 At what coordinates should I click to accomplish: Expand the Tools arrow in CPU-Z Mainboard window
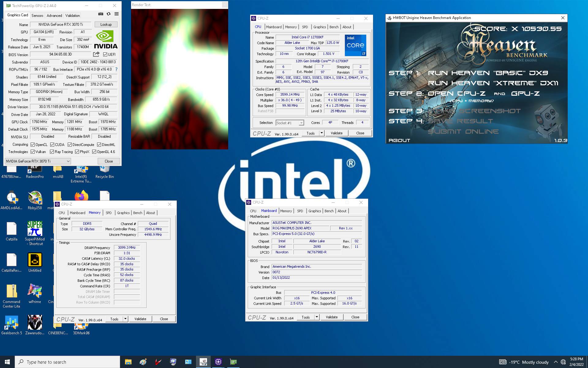[x=317, y=317]
